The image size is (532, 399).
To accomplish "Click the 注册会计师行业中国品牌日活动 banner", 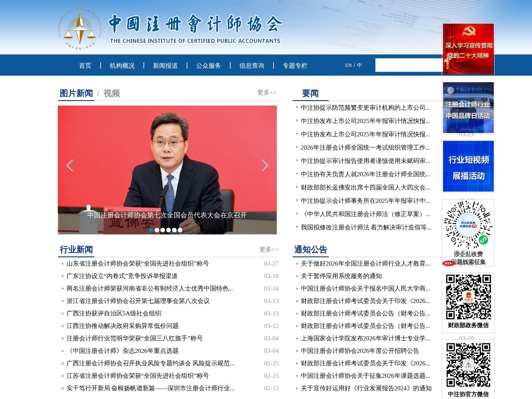I will [468, 107].
